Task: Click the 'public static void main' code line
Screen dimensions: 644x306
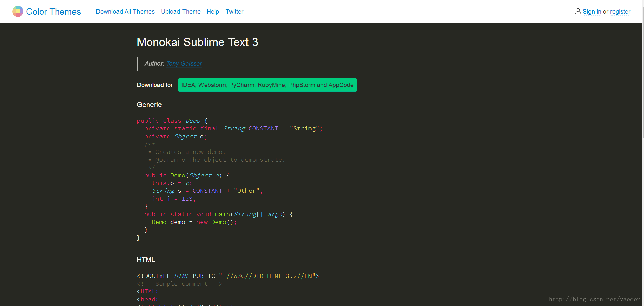Action: (219, 214)
